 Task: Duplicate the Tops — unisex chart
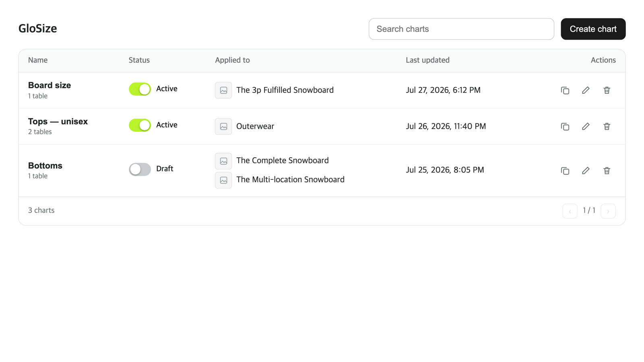(x=565, y=127)
